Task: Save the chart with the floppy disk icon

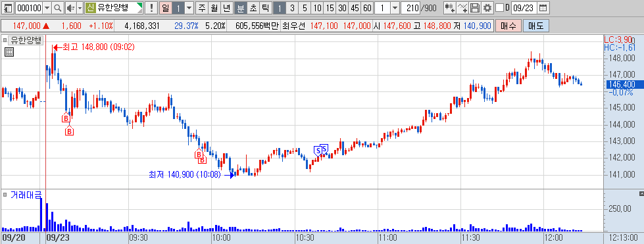Action: click(475, 8)
